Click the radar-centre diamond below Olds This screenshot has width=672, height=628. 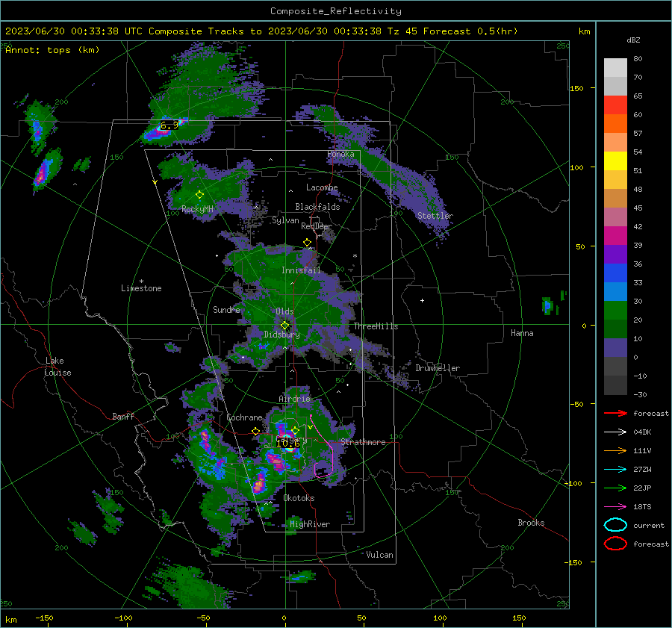point(284,326)
